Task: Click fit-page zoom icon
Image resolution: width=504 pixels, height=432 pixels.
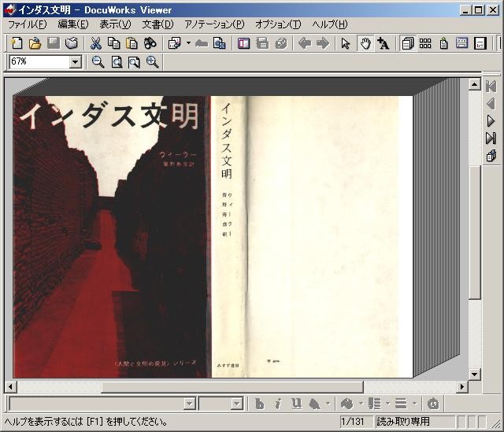Action: coord(117,62)
